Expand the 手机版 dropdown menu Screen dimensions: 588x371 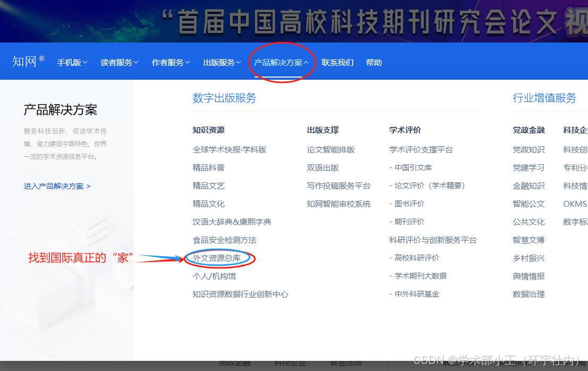pos(72,63)
